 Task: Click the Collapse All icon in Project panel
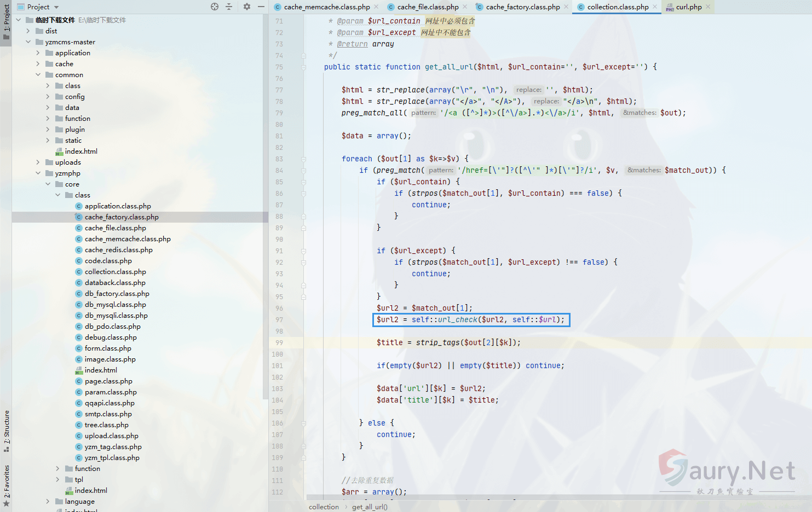[x=229, y=7]
